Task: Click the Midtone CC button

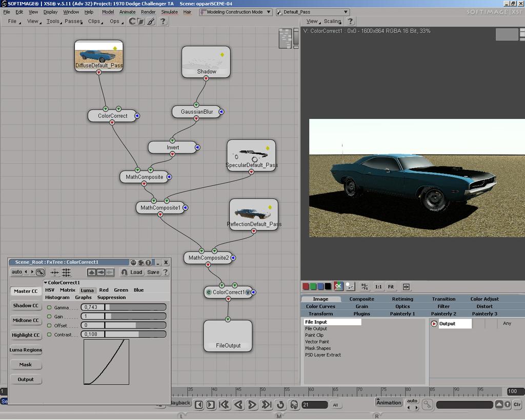Action: tap(26, 320)
